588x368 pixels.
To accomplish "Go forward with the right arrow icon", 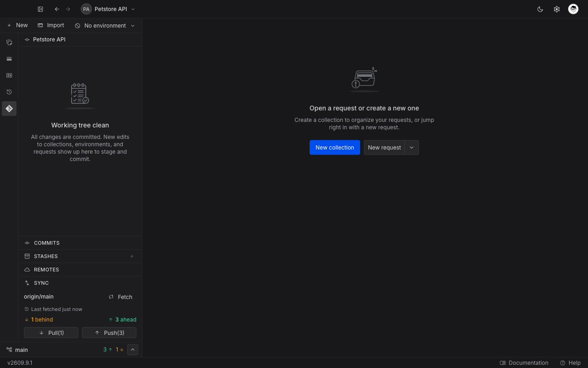I will (x=68, y=9).
